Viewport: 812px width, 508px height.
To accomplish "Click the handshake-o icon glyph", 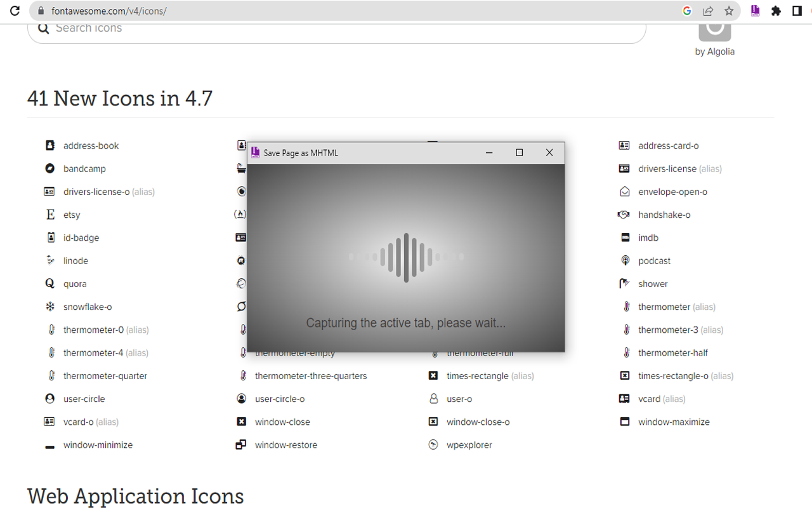I will click(x=624, y=215).
